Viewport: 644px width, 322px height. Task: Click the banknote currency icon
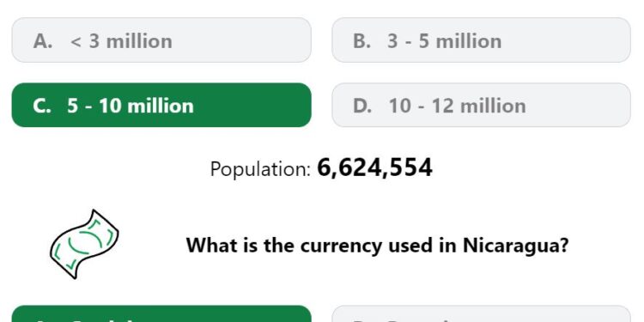click(x=84, y=245)
